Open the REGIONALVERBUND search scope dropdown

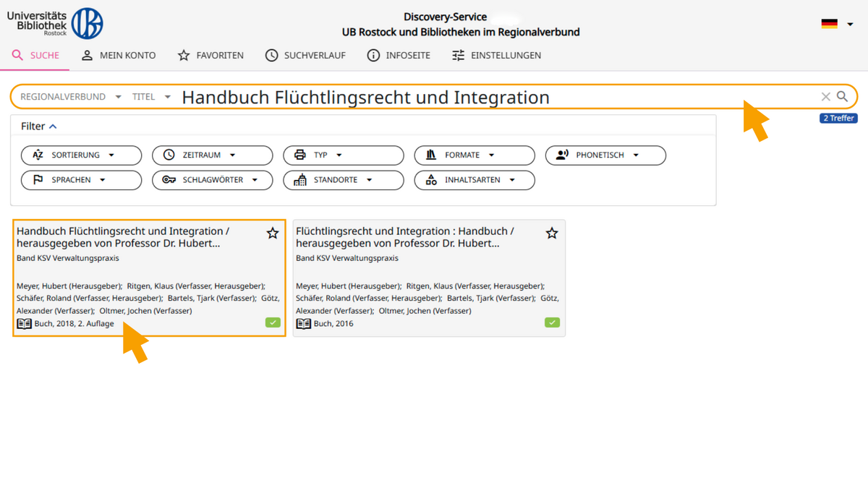pyautogui.click(x=69, y=95)
